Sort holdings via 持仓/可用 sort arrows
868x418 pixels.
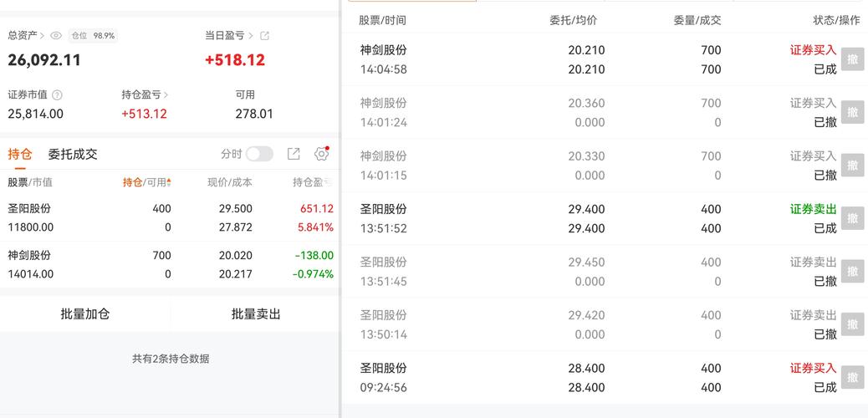(x=169, y=182)
